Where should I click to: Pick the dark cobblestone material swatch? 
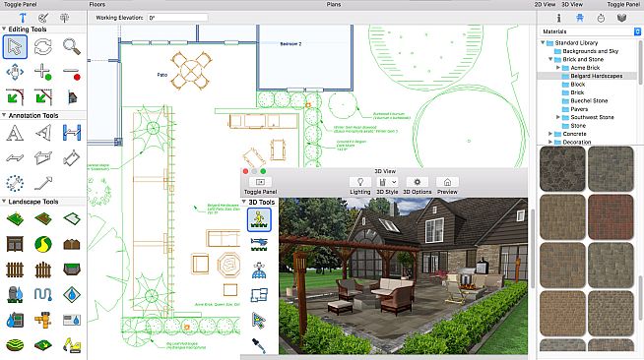point(562,169)
